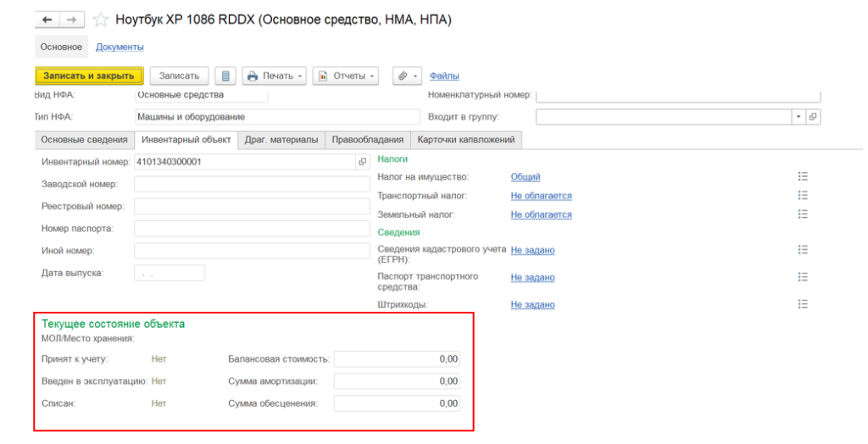The height and width of the screenshot is (444, 868).
Task: Click the Записать button
Action: point(179,76)
